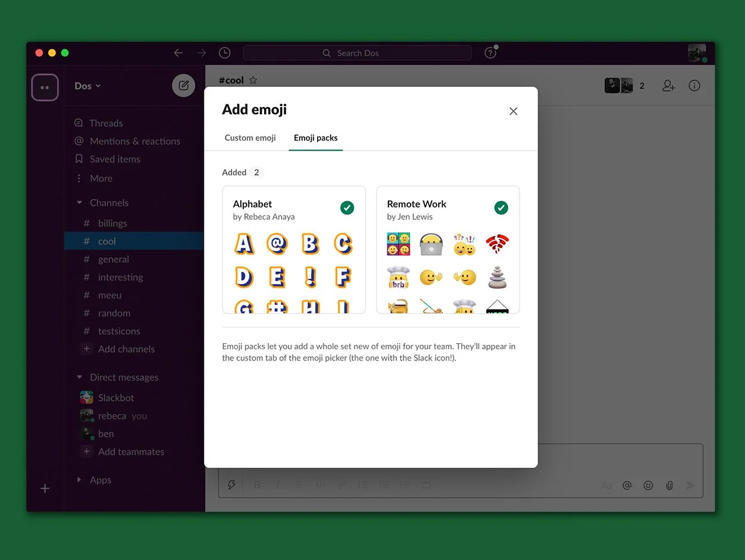Click the letter C emoji
Viewport: 745px width, 560px height.
tap(343, 244)
